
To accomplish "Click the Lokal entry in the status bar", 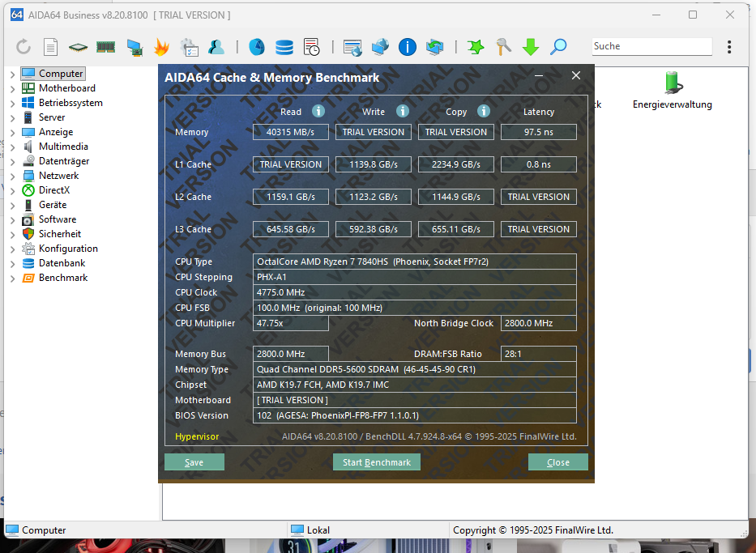I will (x=310, y=530).
